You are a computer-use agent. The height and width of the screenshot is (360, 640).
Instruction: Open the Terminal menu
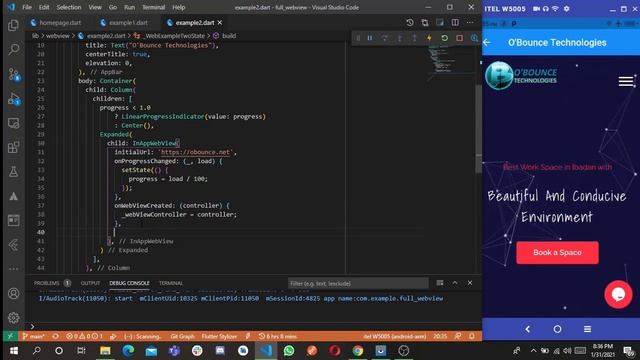pyautogui.click(x=153, y=7)
